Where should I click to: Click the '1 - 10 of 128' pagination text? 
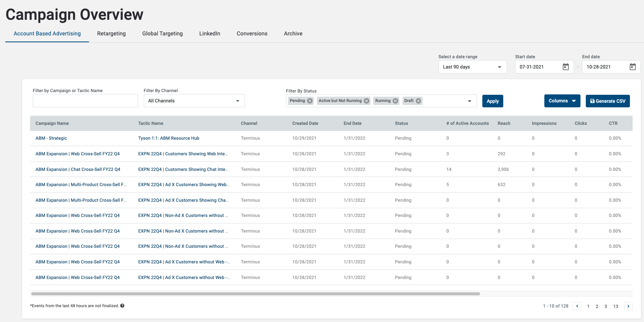556,306
